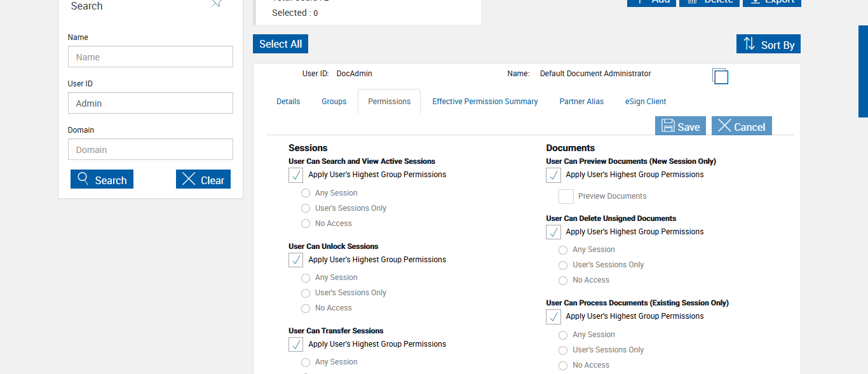Click the arrows icon on Sort By
The height and width of the screenshot is (374, 868).
coord(749,44)
